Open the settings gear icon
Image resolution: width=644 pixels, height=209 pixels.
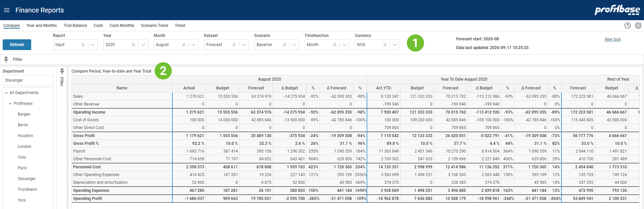[638, 26]
